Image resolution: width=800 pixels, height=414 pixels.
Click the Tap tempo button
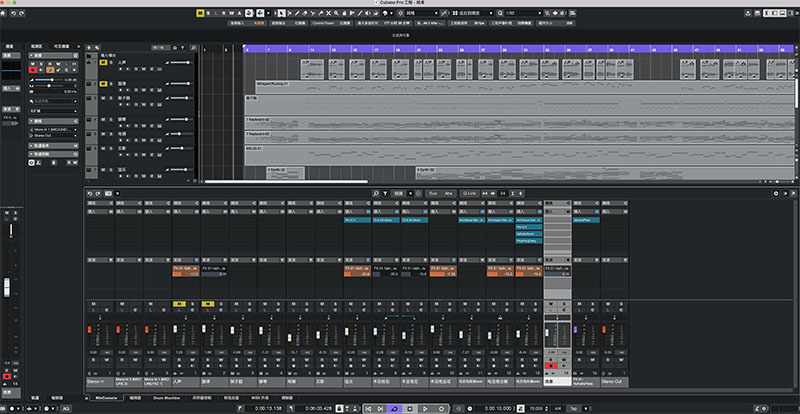point(574,409)
